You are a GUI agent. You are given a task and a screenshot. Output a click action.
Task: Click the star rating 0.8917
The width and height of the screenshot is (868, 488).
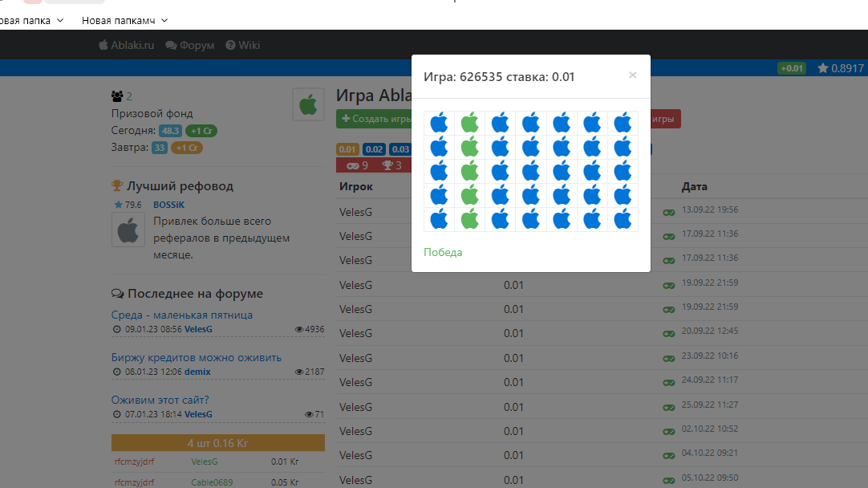coord(840,68)
